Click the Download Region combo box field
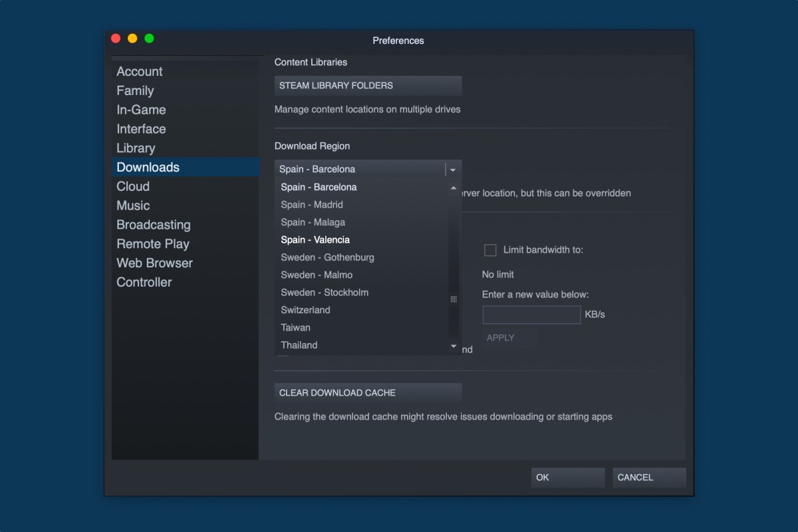The image size is (798, 532). point(368,170)
